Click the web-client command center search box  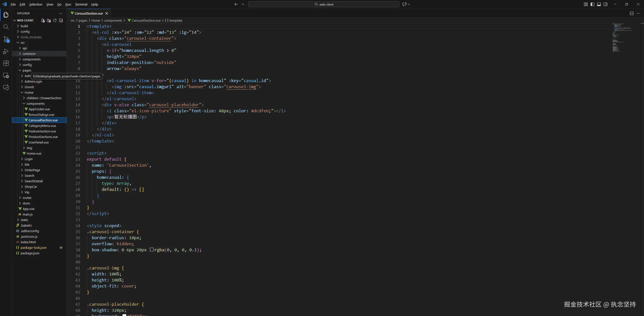[324, 4]
